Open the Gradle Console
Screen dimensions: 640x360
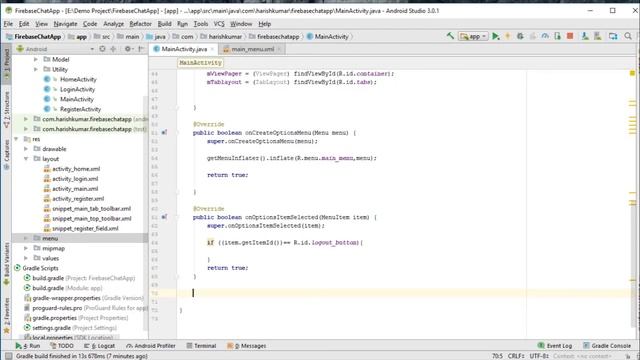(x=607, y=346)
